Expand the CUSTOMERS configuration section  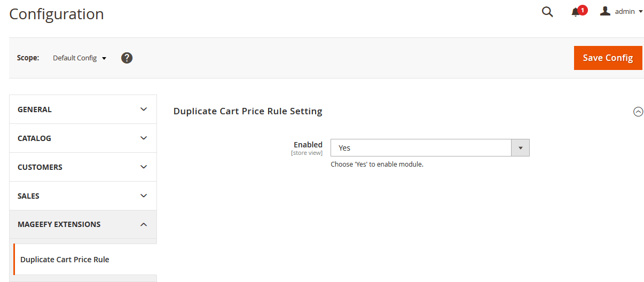tap(83, 167)
